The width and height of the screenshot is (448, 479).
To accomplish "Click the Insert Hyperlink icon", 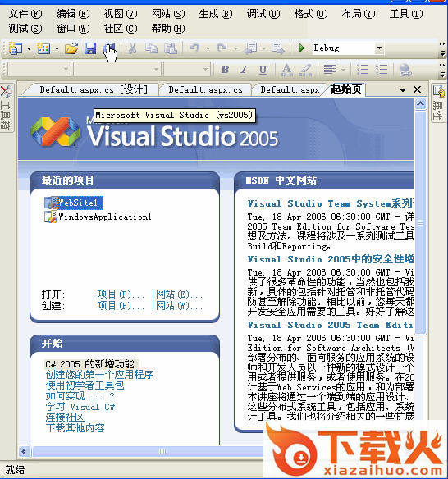I will point(405,70).
